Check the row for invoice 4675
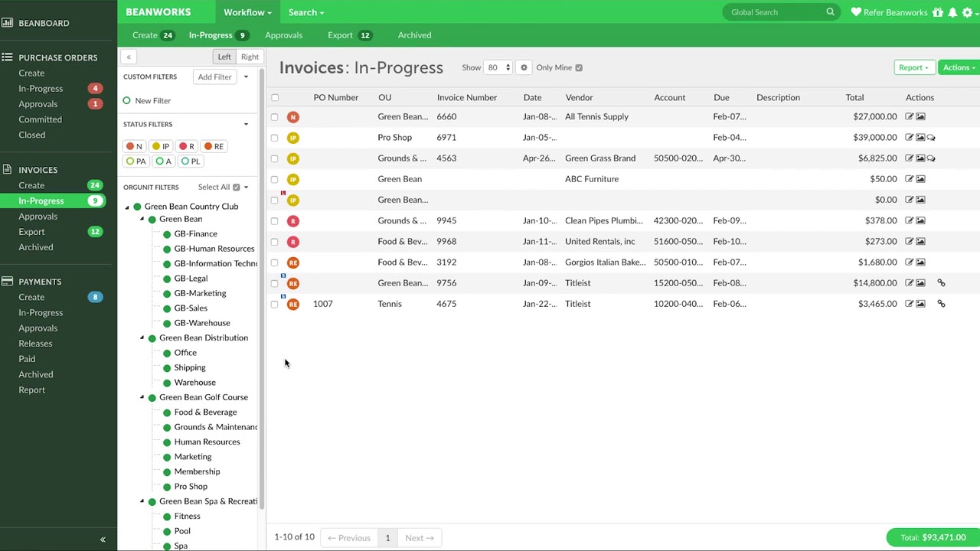This screenshot has width=980, height=551. point(275,304)
